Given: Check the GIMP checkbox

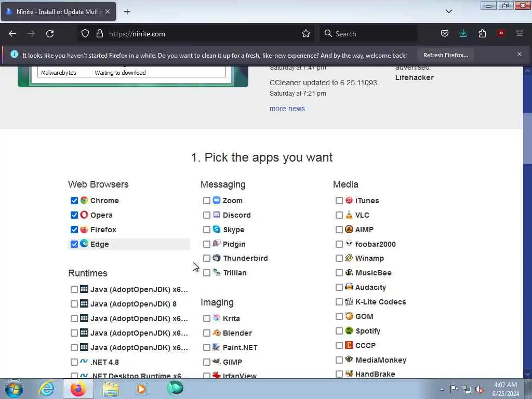Looking at the screenshot, I should point(207,362).
